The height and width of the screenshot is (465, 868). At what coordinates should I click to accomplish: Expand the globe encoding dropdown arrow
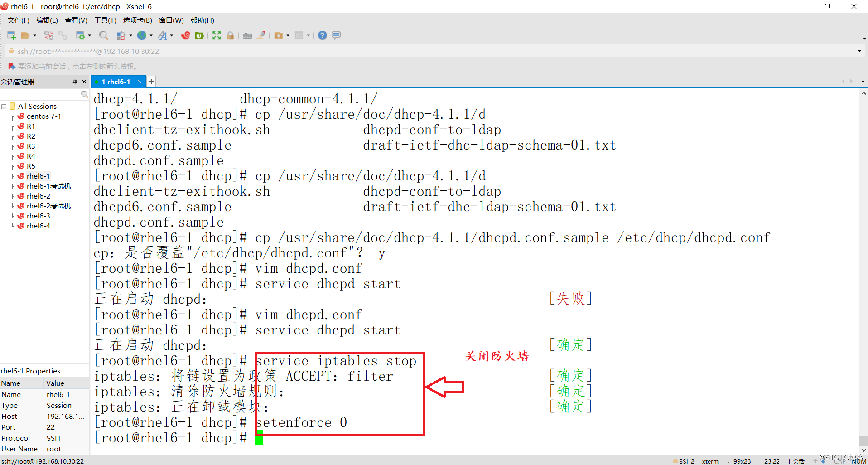pos(151,36)
